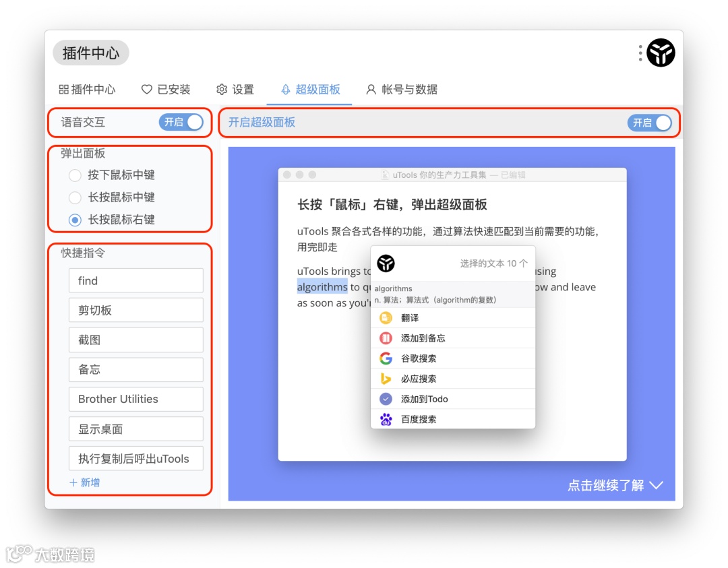Click the Bing icon for 必应搜索
This screenshot has width=728, height=568.
(386, 379)
